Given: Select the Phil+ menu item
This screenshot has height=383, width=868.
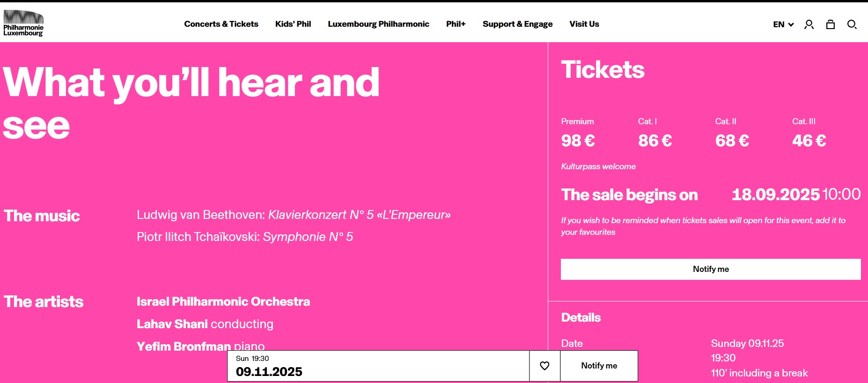Looking at the screenshot, I should click(456, 24).
